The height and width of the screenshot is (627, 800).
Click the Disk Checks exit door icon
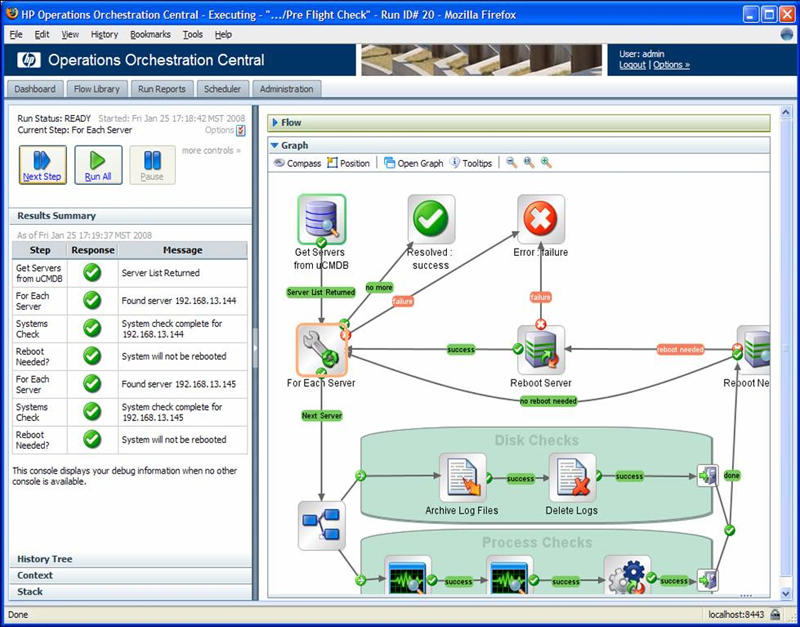coord(708,476)
